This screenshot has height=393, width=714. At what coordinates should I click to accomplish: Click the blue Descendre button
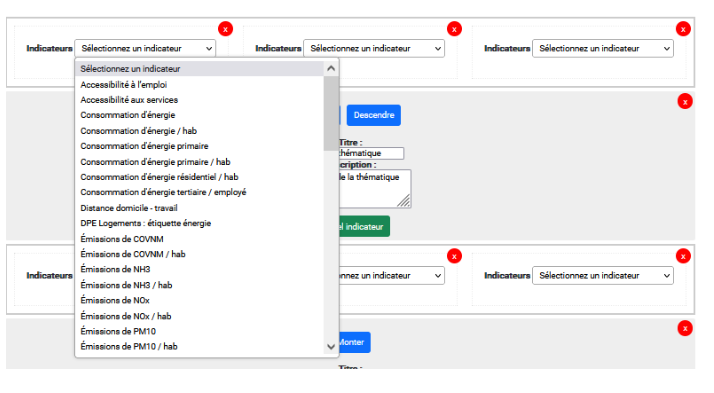(x=374, y=115)
